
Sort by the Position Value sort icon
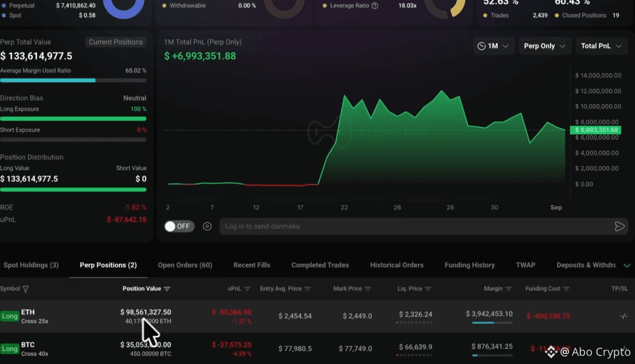click(167, 289)
